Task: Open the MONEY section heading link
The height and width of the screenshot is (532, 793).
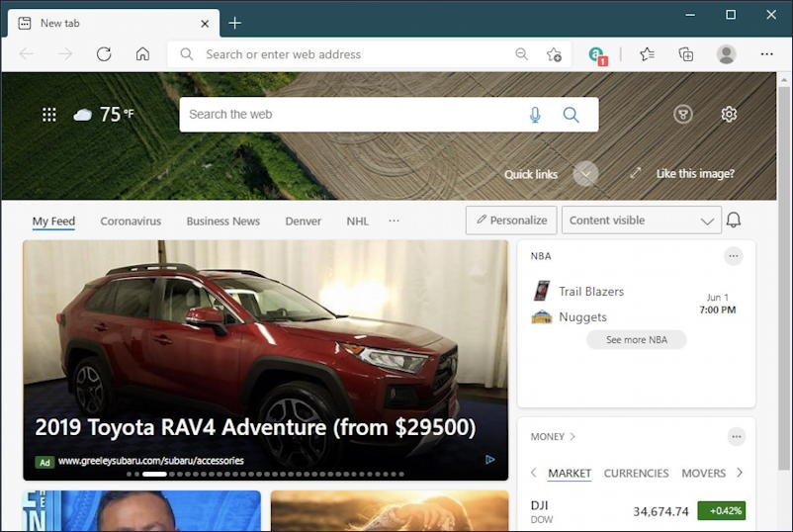Action: (x=553, y=436)
